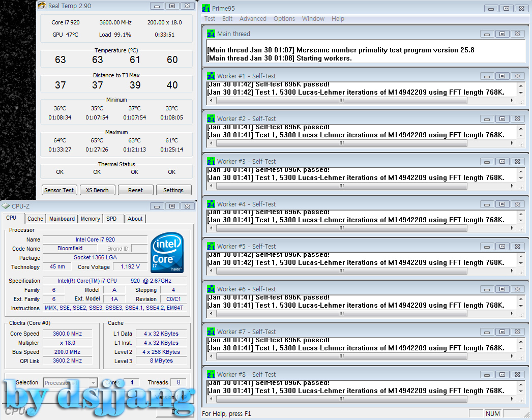
Task: Click the CPU-Z title bar icon
Action: tap(6, 206)
